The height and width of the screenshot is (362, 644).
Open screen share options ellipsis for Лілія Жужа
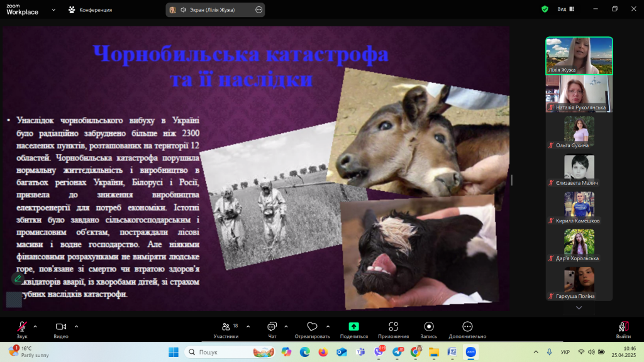pos(259,10)
